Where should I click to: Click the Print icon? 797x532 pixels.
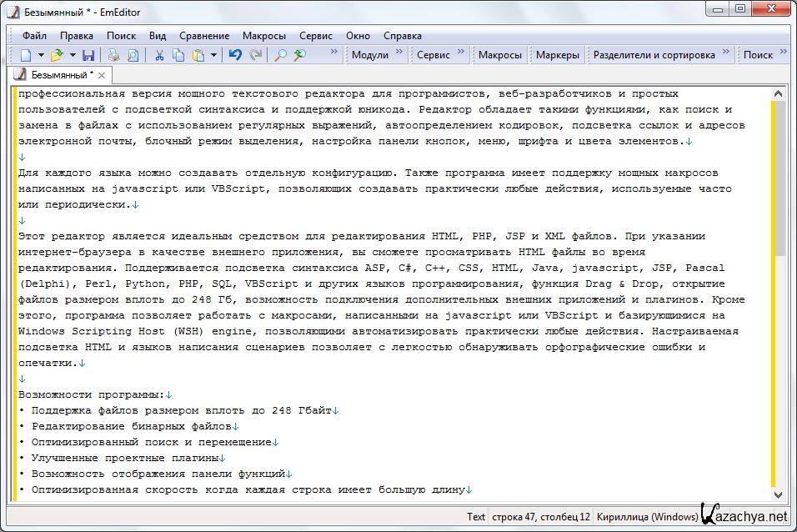[114, 55]
